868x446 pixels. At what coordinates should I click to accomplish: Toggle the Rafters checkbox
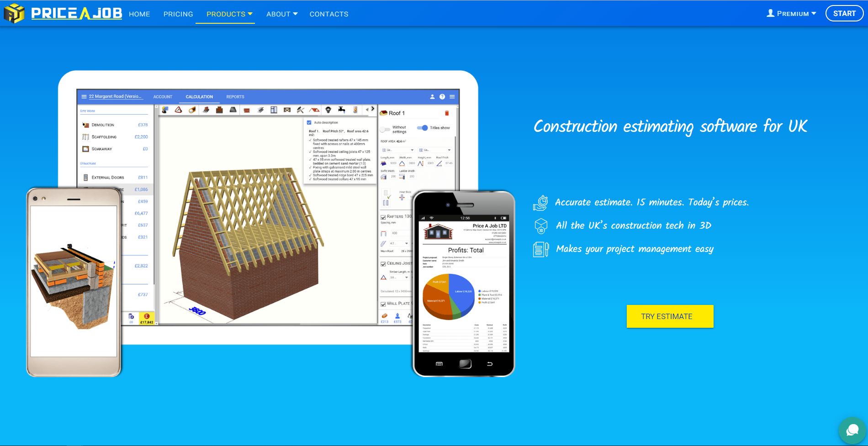click(383, 217)
